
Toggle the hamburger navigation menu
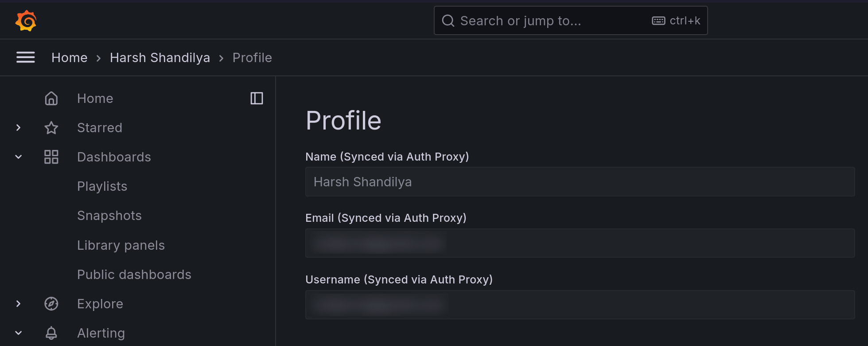click(26, 57)
